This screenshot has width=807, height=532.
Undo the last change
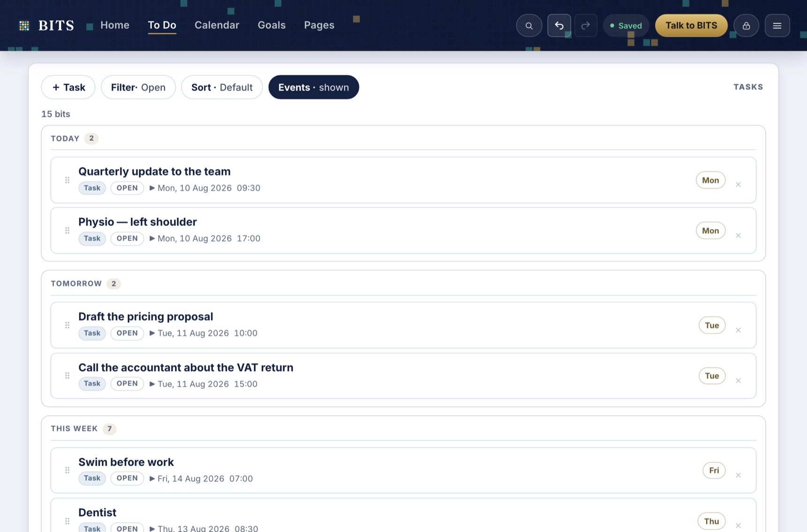[x=559, y=25]
